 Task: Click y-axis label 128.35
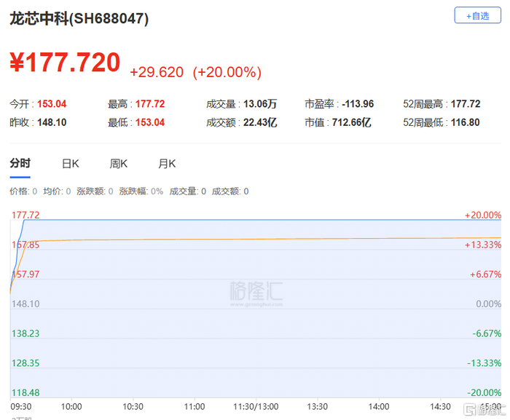coord(25,363)
